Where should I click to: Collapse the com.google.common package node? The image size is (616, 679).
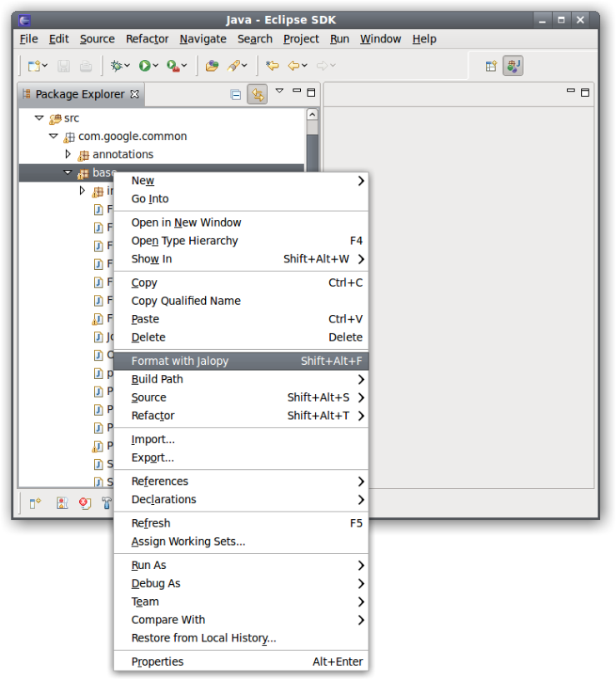click(53, 136)
